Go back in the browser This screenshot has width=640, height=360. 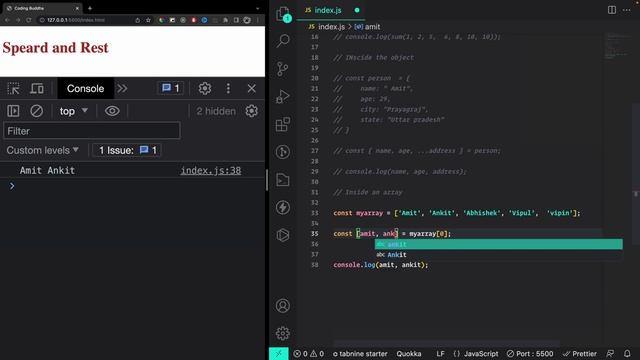tap(7, 20)
